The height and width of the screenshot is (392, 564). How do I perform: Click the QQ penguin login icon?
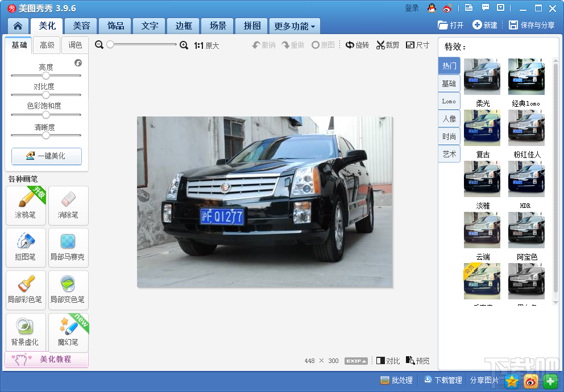click(x=432, y=8)
